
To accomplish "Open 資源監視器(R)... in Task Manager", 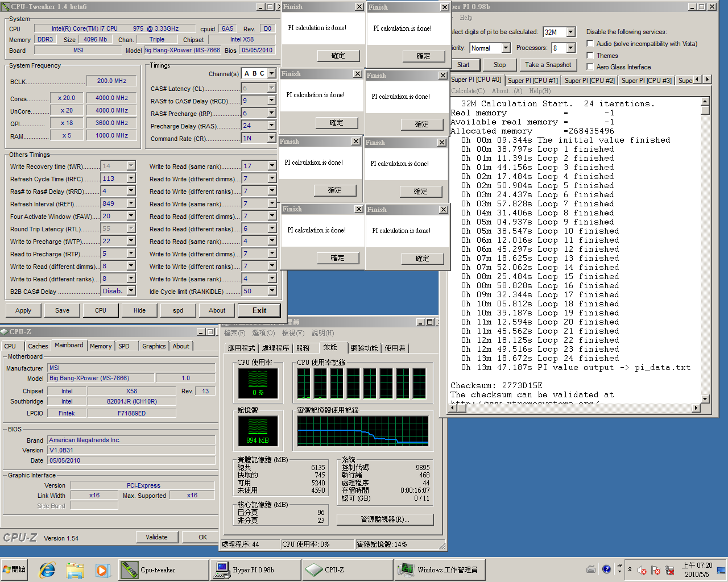I will (385, 519).
